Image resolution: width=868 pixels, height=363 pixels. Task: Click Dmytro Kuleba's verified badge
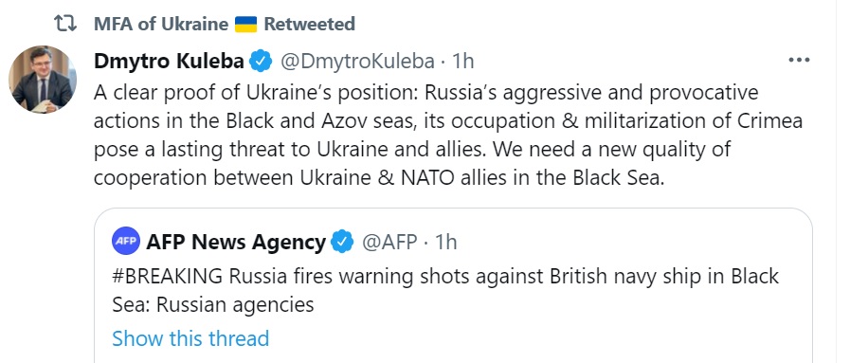261,61
